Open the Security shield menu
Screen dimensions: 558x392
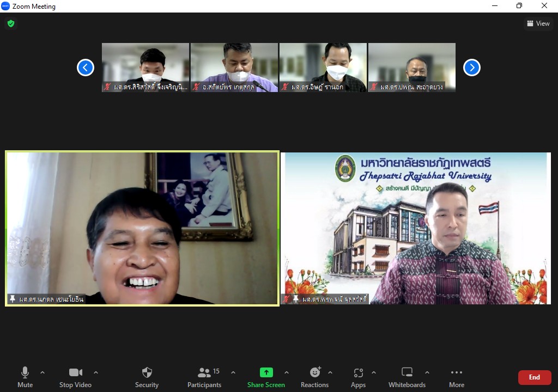click(147, 377)
